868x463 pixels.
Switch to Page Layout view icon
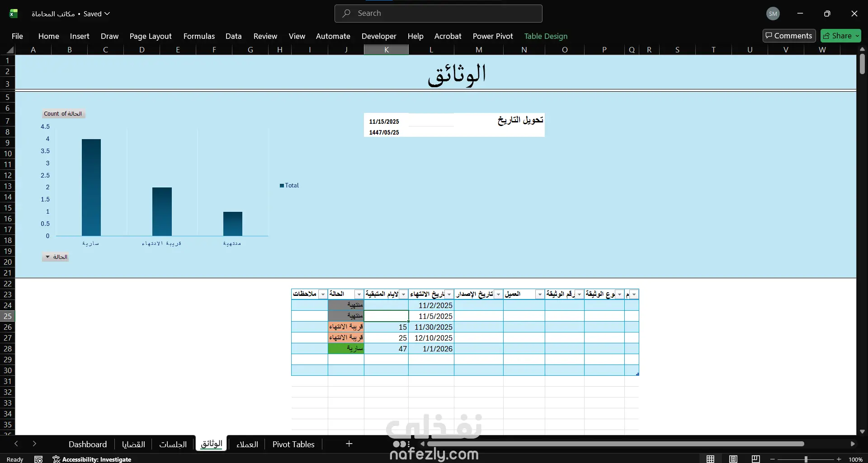[733, 459]
